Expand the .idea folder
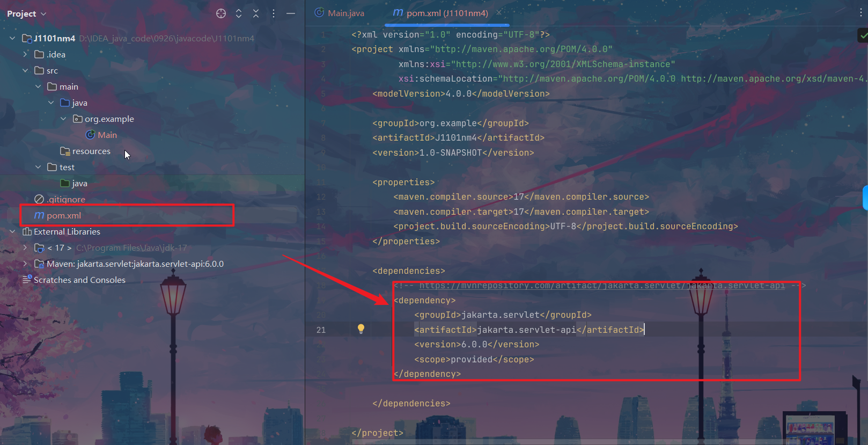The width and height of the screenshot is (868, 445). pyautogui.click(x=25, y=54)
